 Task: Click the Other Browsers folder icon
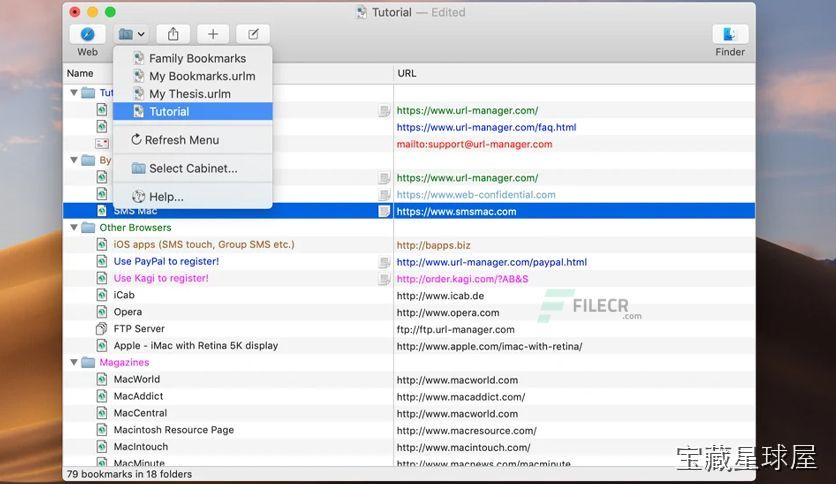88,228
